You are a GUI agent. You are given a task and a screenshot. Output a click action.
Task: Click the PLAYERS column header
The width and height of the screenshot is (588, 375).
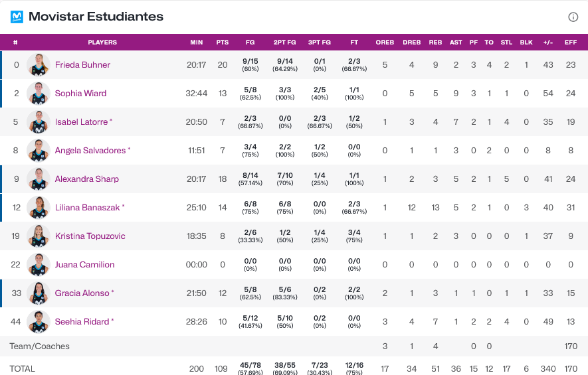click(102, 42)
